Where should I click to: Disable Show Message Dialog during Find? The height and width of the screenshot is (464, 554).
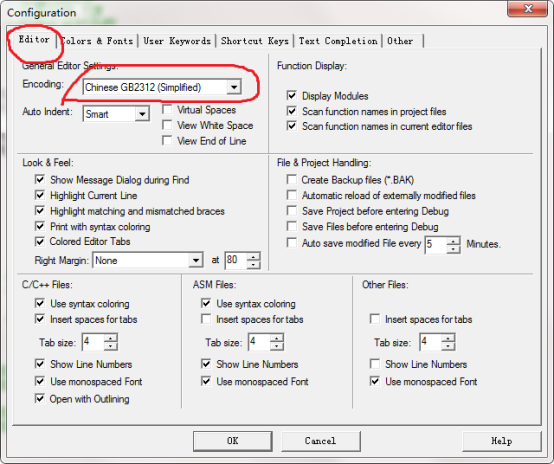40,179
